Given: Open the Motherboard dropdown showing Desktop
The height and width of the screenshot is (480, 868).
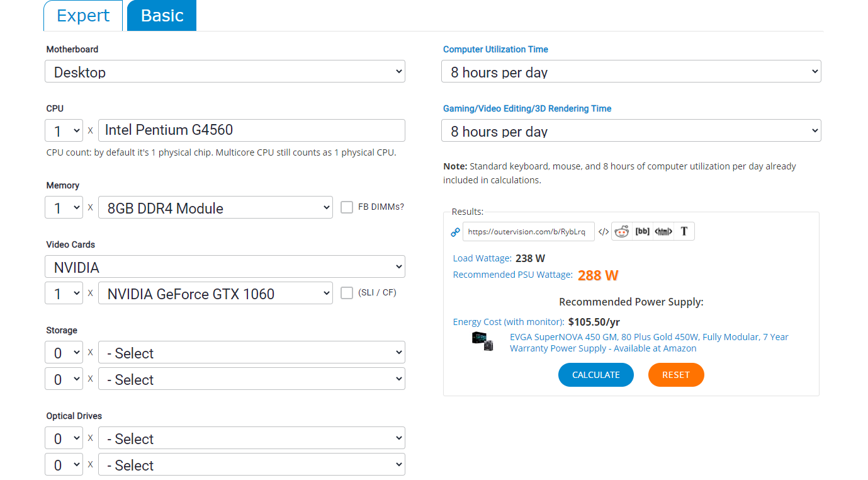Looking at the screenshot, I should [225, 71].
